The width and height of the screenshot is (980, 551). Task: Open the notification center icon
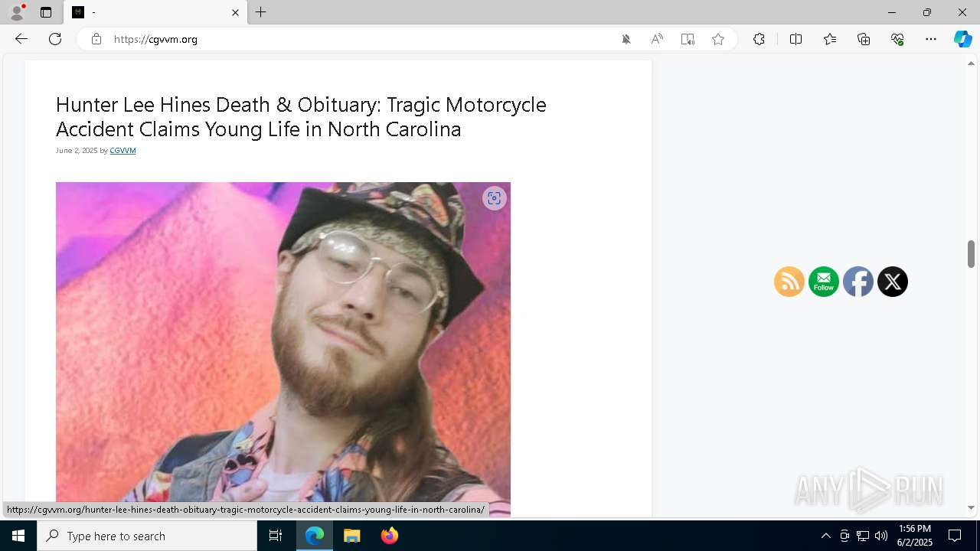955,536
